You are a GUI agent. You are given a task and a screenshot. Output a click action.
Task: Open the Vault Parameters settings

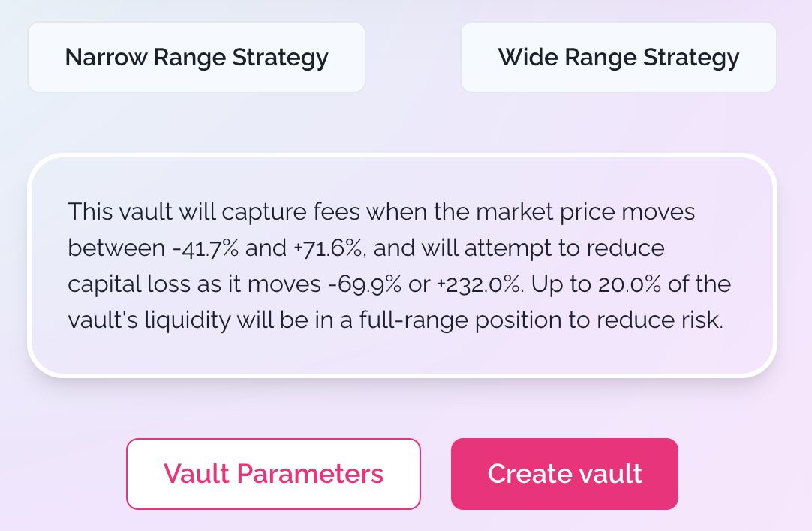273,474
